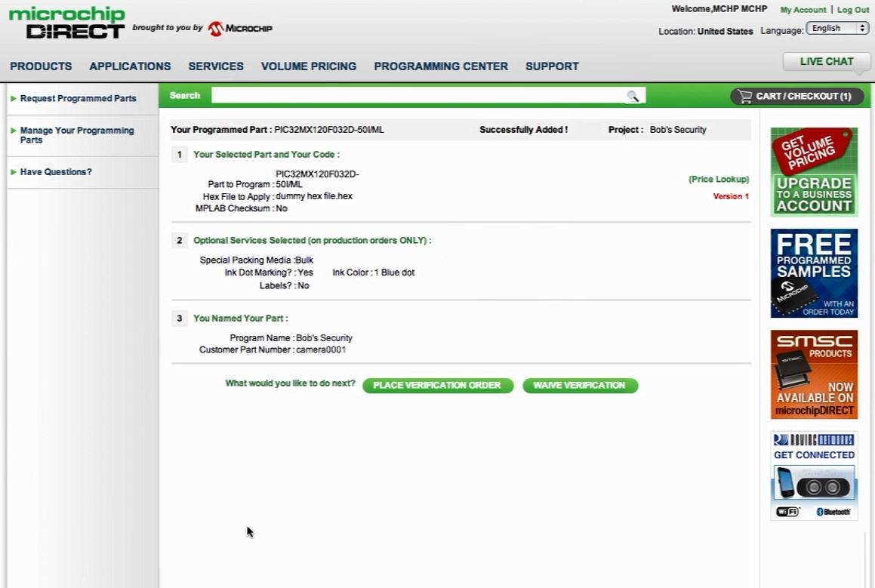Click step 1 number badge

179,155
